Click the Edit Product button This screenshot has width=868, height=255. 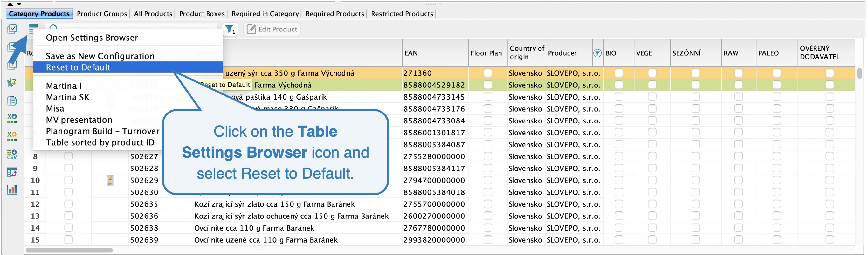(272, 29)
